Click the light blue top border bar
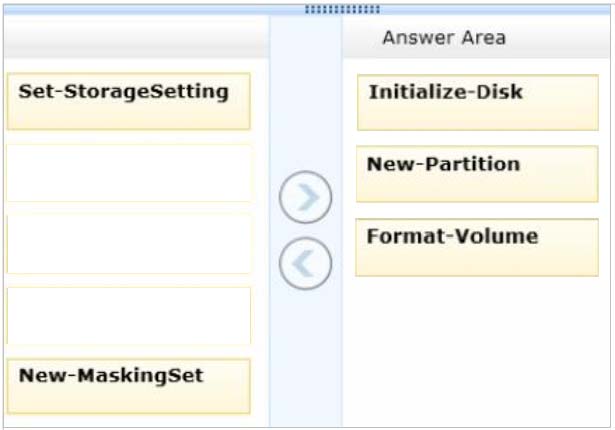Screen dimensions: 615x430 [307, 10]
